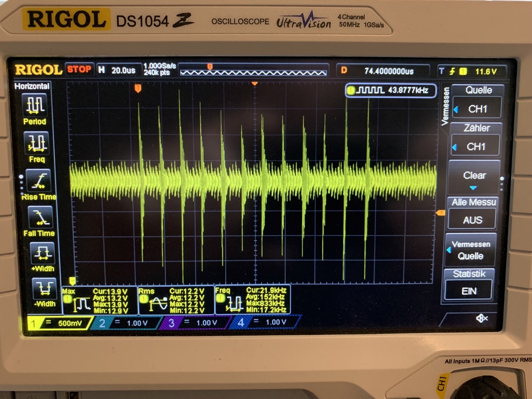The width and height of the screenshot is (532, 399).
Task: Toggle Statistik EIN setting
Action: [x=469, y=291]
